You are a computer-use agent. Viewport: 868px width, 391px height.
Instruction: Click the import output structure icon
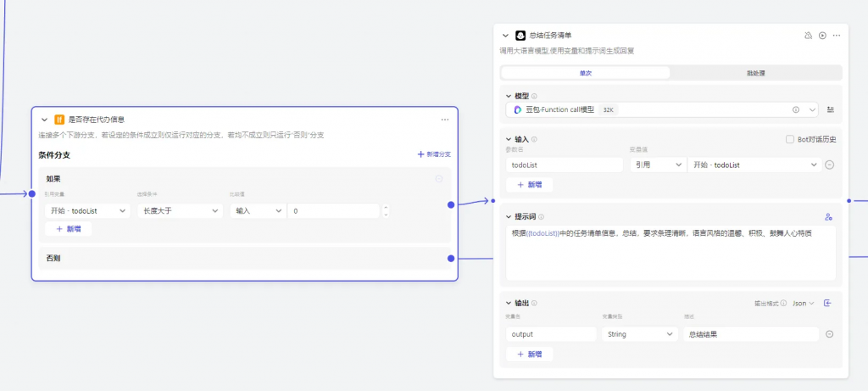(827, 303)
